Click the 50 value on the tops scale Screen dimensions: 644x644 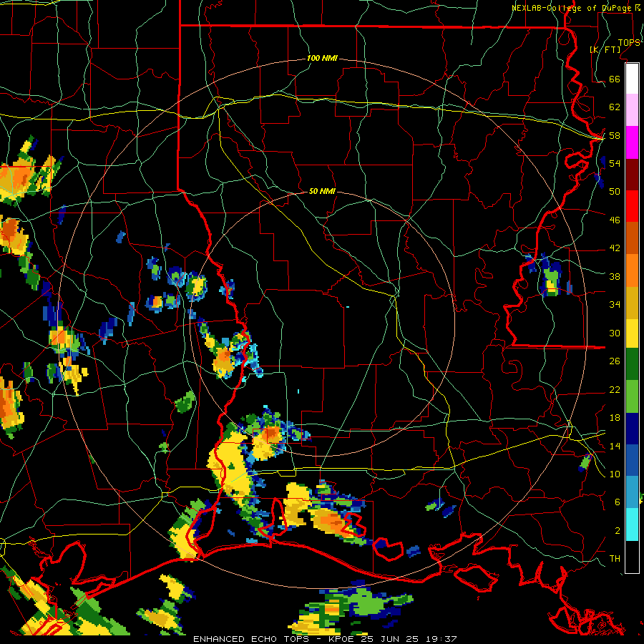point(615,191)
